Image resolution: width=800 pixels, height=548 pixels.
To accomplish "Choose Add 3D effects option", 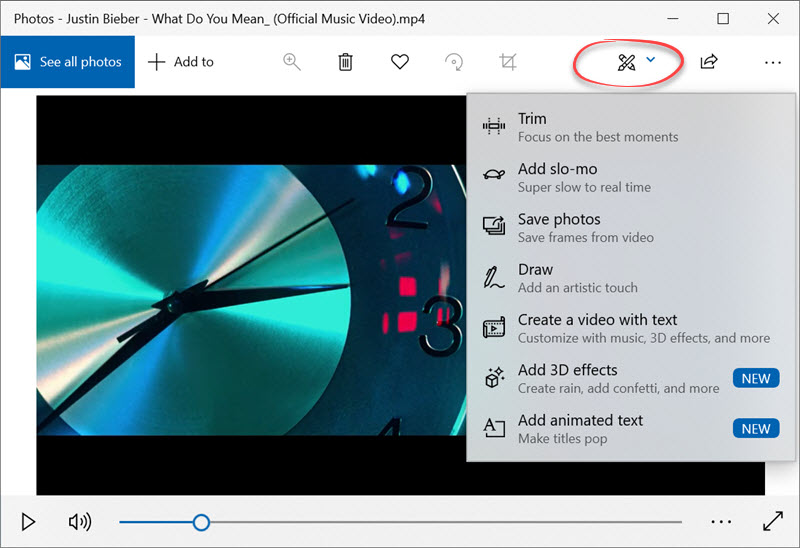I will pyautogui.click(x=631, y=379).
